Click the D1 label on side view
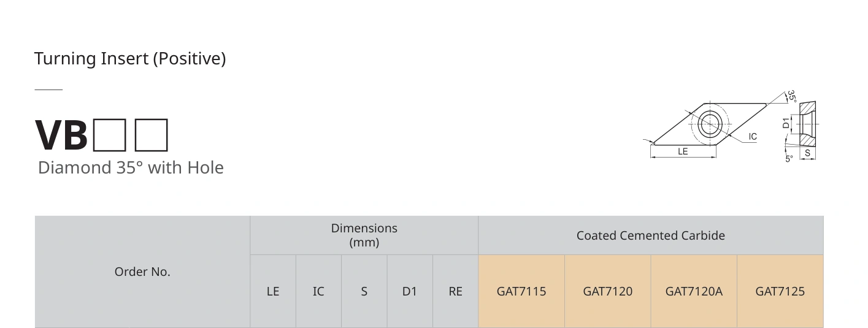Screen dimensions: 868x328 pyautogui.click(x=786, y=123)
